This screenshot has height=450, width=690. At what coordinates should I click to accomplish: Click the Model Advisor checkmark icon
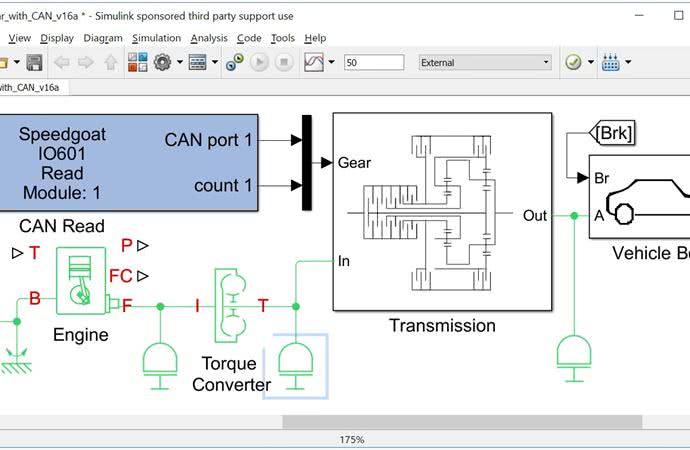tap(573, 62)
